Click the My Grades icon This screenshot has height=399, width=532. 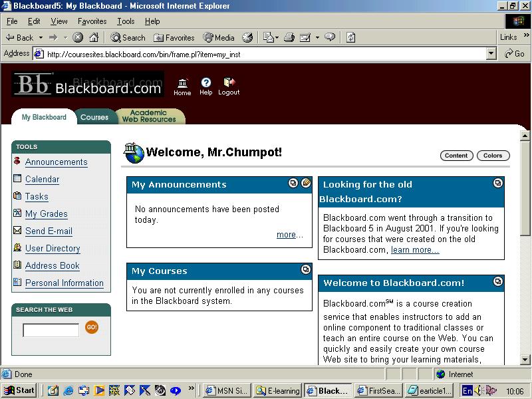pos(17,213)
